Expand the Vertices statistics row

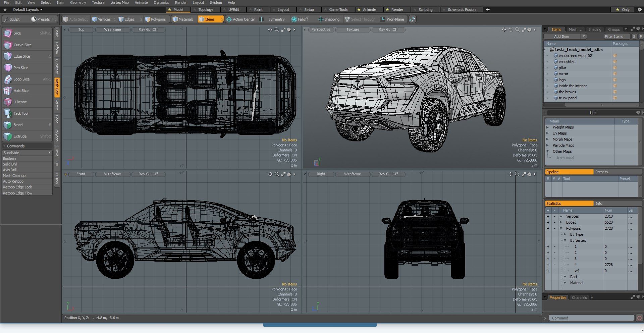[561, 216]
